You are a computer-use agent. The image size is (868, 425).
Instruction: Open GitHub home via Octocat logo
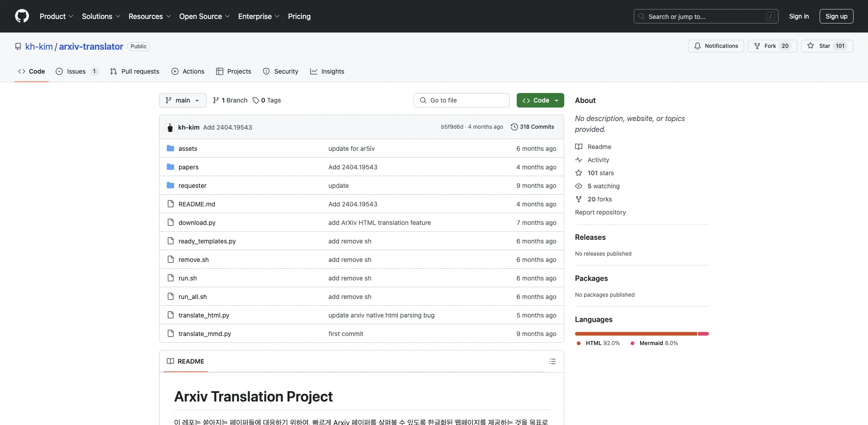(x=22, y=16)
